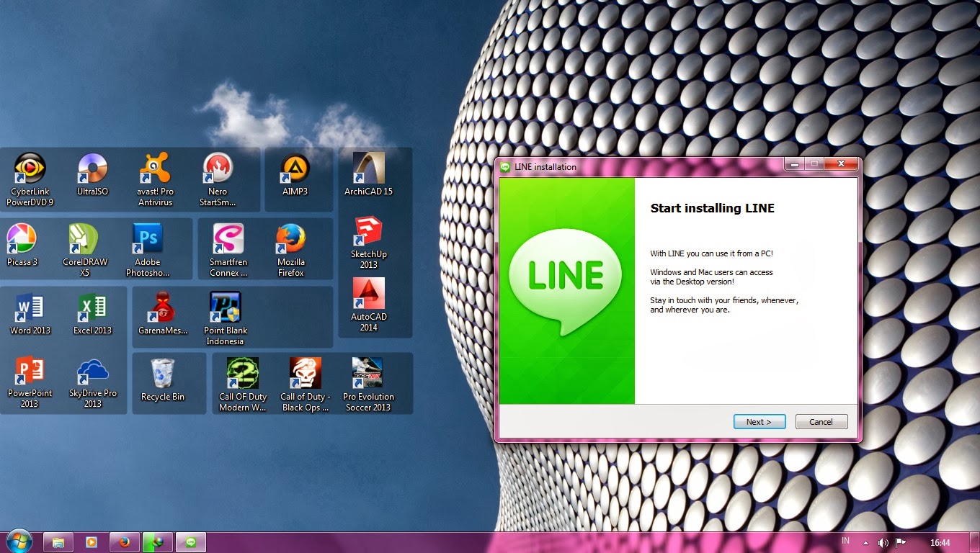Image resolution: width=980 pixels, height=553 pixels.
Task: Launch Pro Evolution Soccer 2013 shortcut
Action: [x=368, y=385]
